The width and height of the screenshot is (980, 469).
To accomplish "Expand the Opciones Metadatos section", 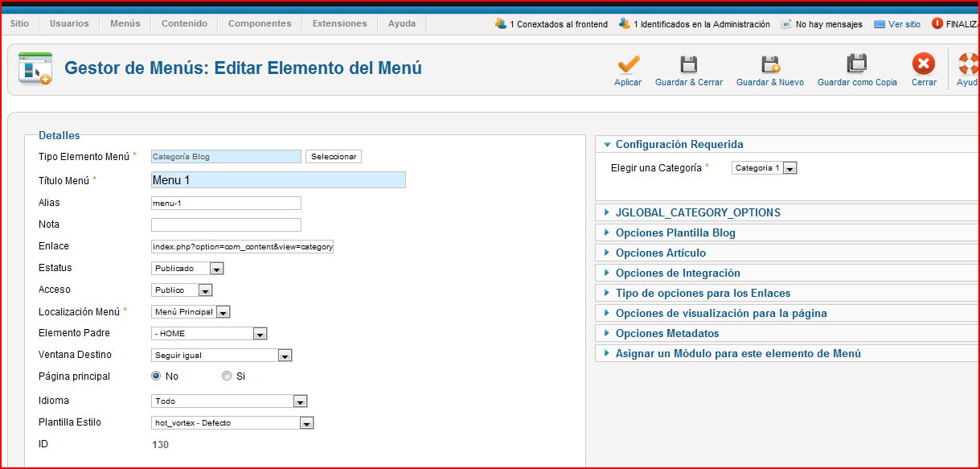I will click(666, 333).
